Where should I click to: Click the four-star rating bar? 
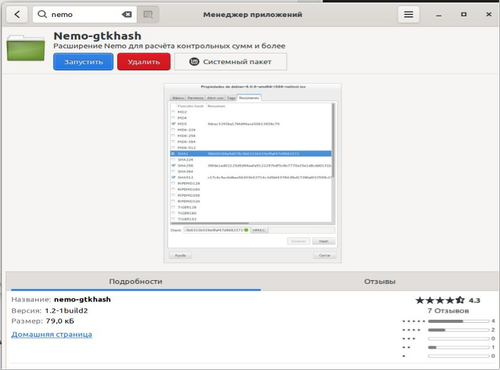click(x=459, y=330)
